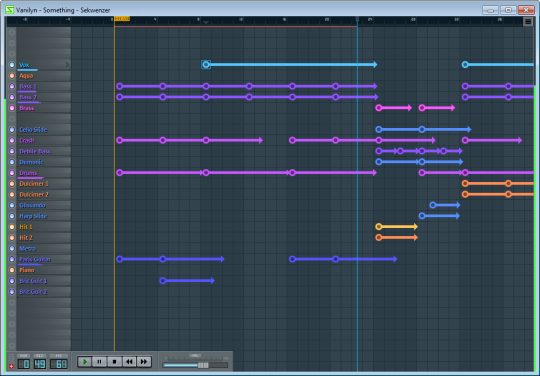Toggle the Bass 1 track's round button
The width and height of the screenshot is (540, 376).
point(12,86)
